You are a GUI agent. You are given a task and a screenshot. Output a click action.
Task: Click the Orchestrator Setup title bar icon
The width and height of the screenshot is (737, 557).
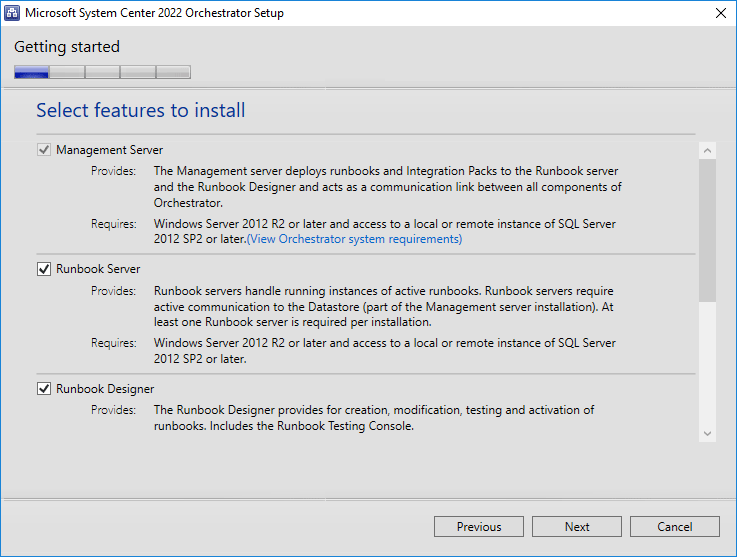(12, 13)
